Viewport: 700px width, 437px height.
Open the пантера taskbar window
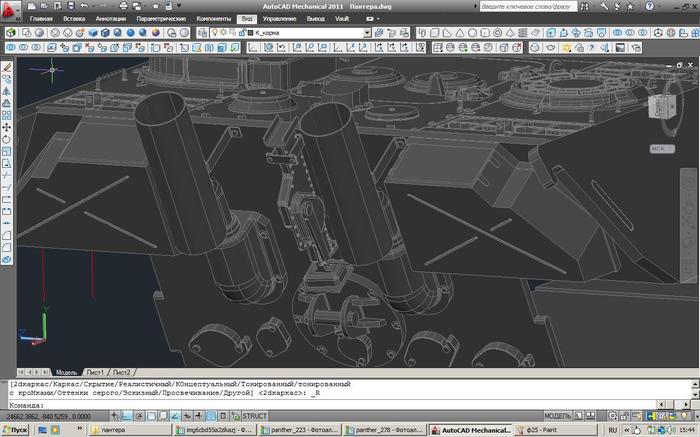[x=125, y=430]
